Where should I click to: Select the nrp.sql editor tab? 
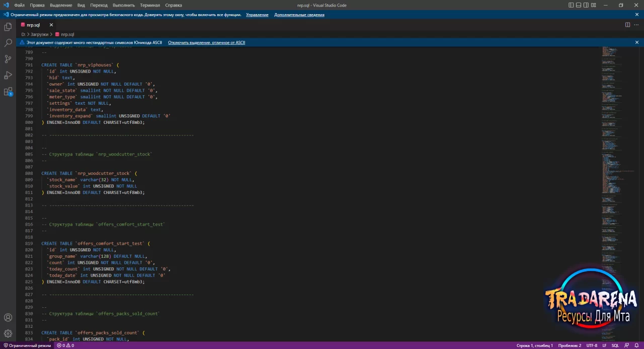pyautogui.click(x=34, y=25)
